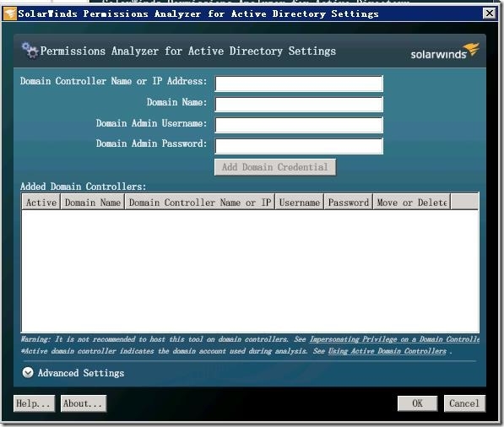Close the settings dialog window

point(489,14)
